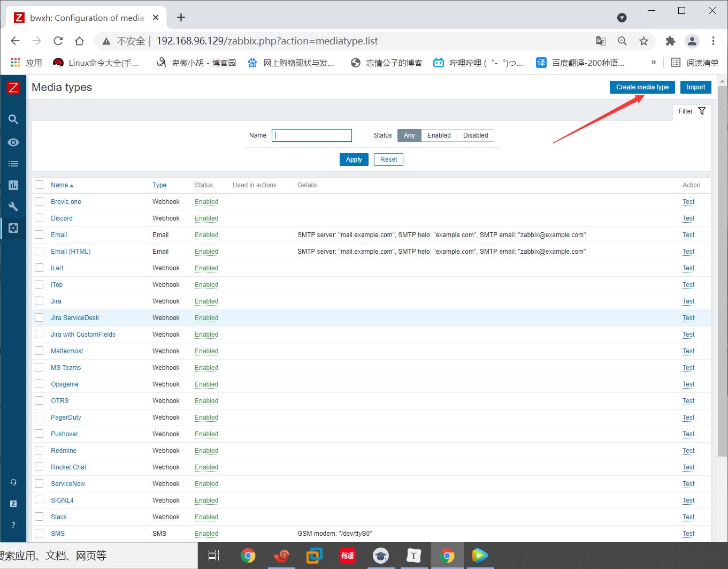Open the Mattermost media type
Screen dimensions: 728x569
tap(67, 351)
